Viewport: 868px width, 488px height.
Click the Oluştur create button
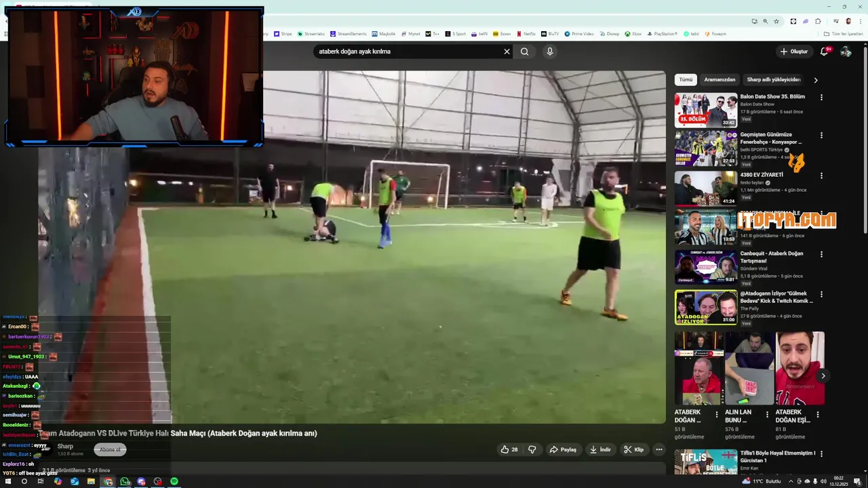click(794, 52)
